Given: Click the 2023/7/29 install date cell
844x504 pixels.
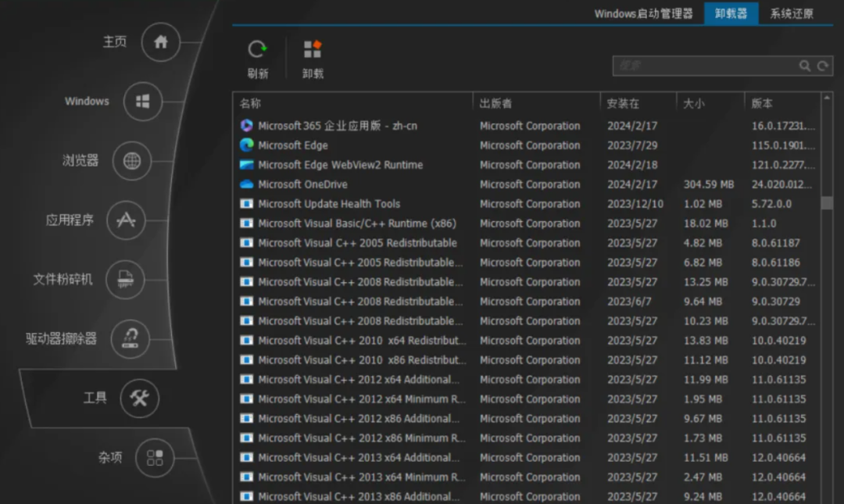Looking at the screenshot, I should pos(632,145).
